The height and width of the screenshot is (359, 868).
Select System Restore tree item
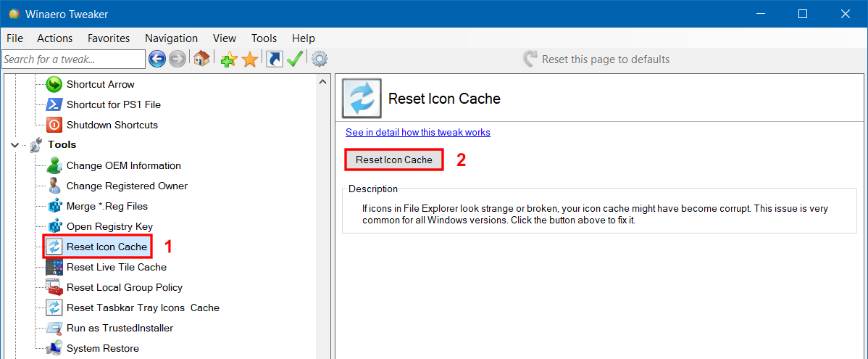pos(102,348)
